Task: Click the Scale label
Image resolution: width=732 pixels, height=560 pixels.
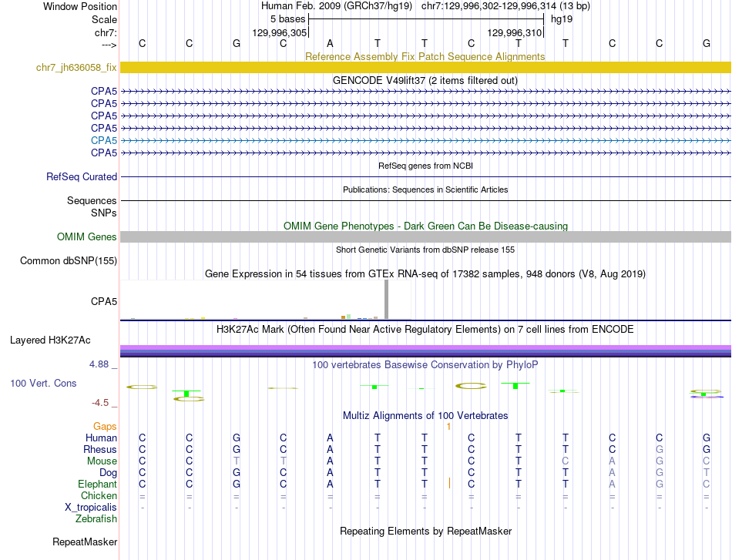Action: click(x=104, y=19)
